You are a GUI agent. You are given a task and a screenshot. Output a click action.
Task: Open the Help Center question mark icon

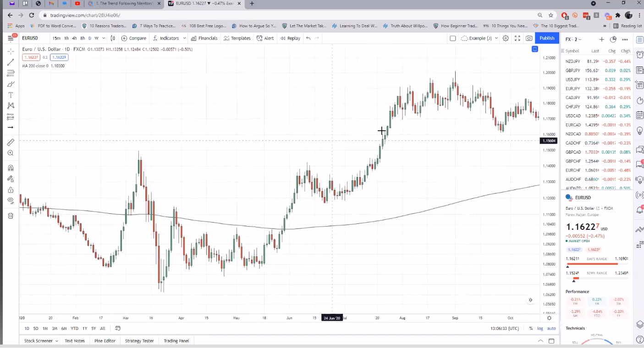640,340
